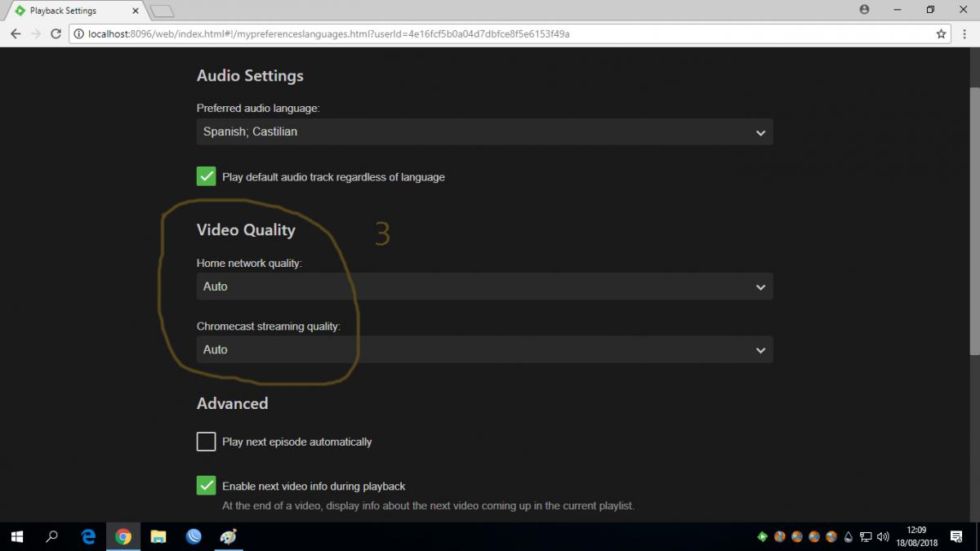Open the Paint app in the taskbar
Image resolution: width=980 pixels, height=551 pixels.
229,536
